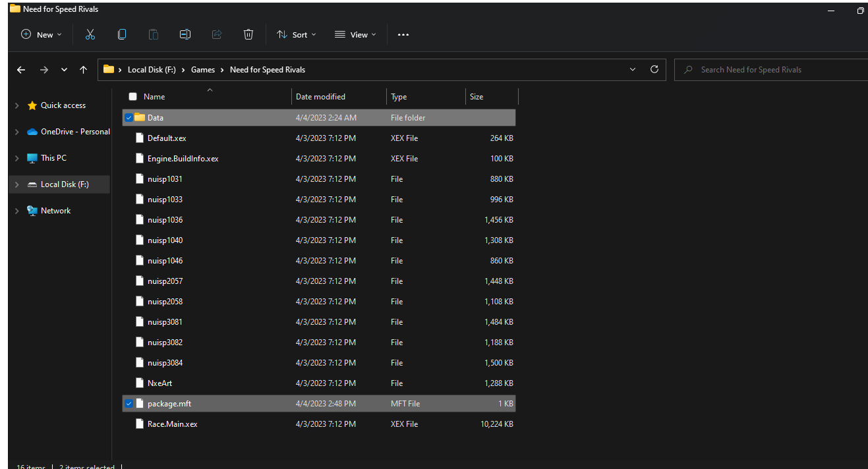This screenshot has height=469, width=868.
Task: Sort by the Date modified column header
Action: 320,97
